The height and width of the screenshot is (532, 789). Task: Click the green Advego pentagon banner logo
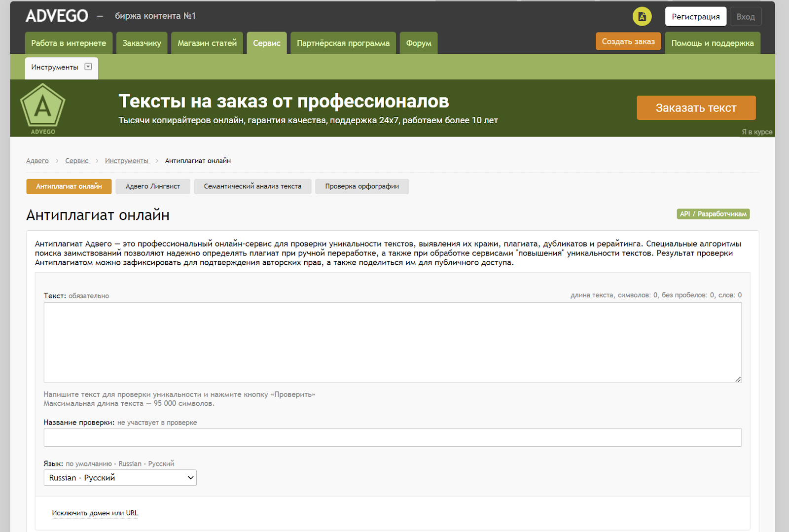pos(43,108)
